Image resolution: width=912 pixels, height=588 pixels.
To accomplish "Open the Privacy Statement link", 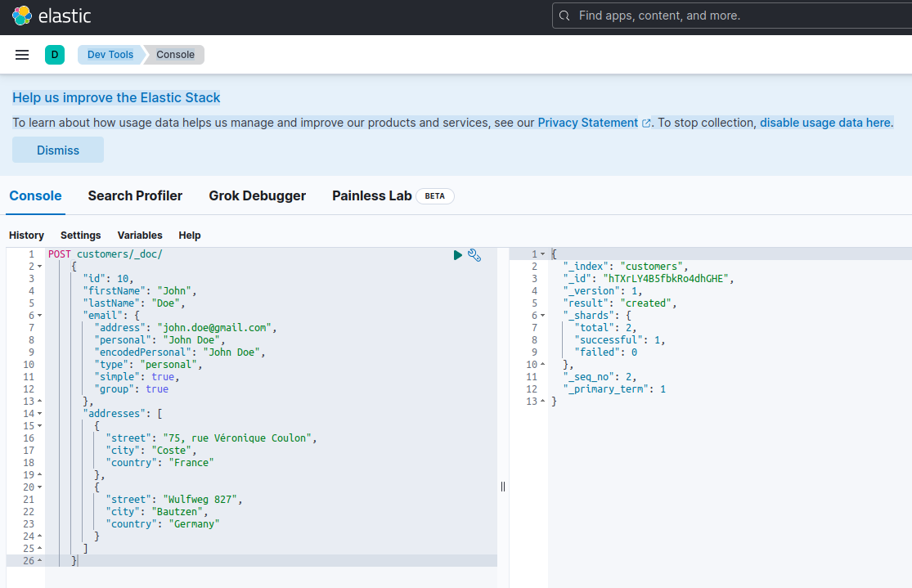I will 587,123.
